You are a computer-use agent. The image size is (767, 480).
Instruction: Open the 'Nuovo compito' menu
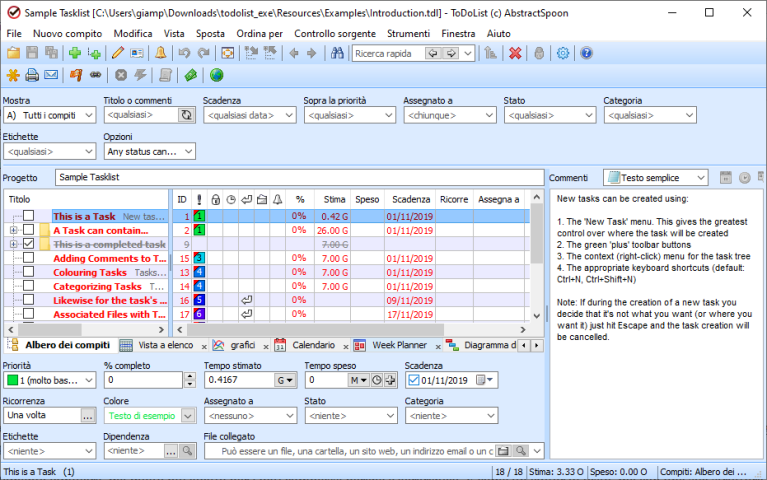coord(68,33)
